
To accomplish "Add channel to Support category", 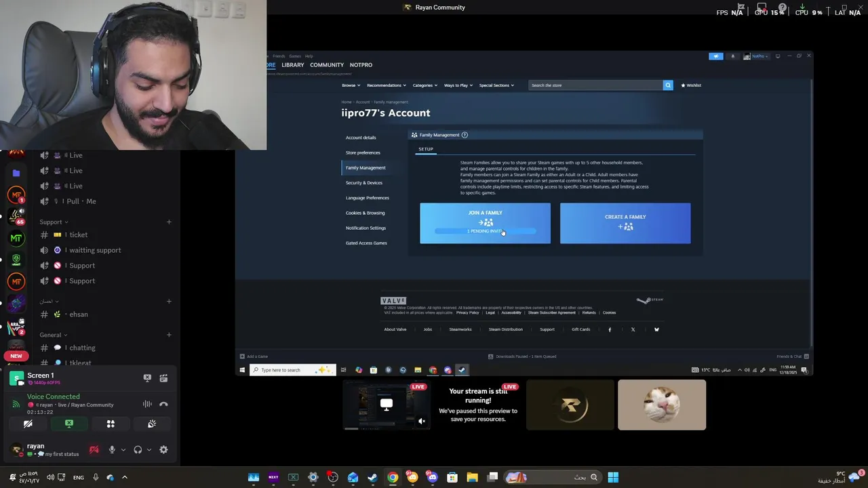I will [169, 222].
